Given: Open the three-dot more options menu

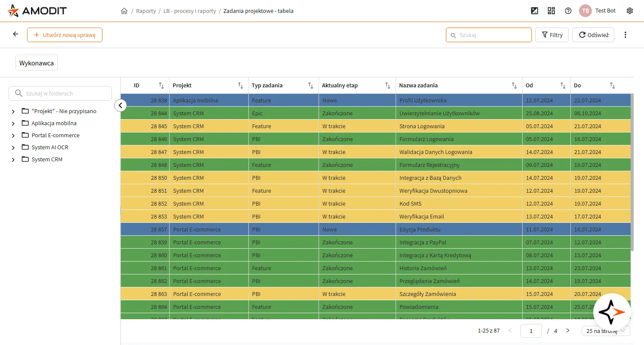Looking at the screenshot, I should click(625, 35).
